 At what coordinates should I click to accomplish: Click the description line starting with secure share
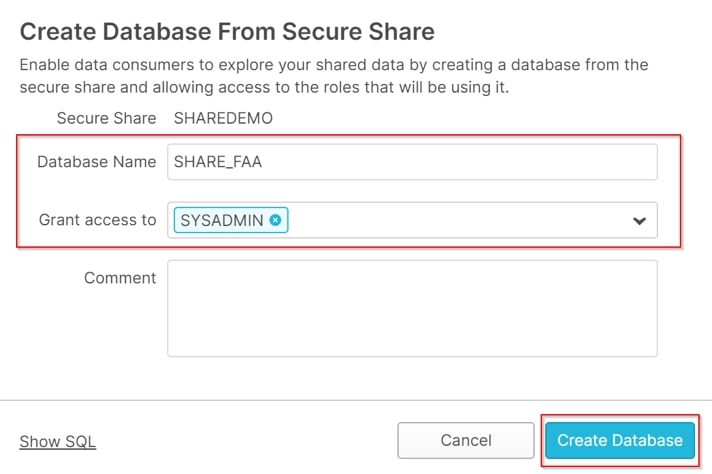264,87
